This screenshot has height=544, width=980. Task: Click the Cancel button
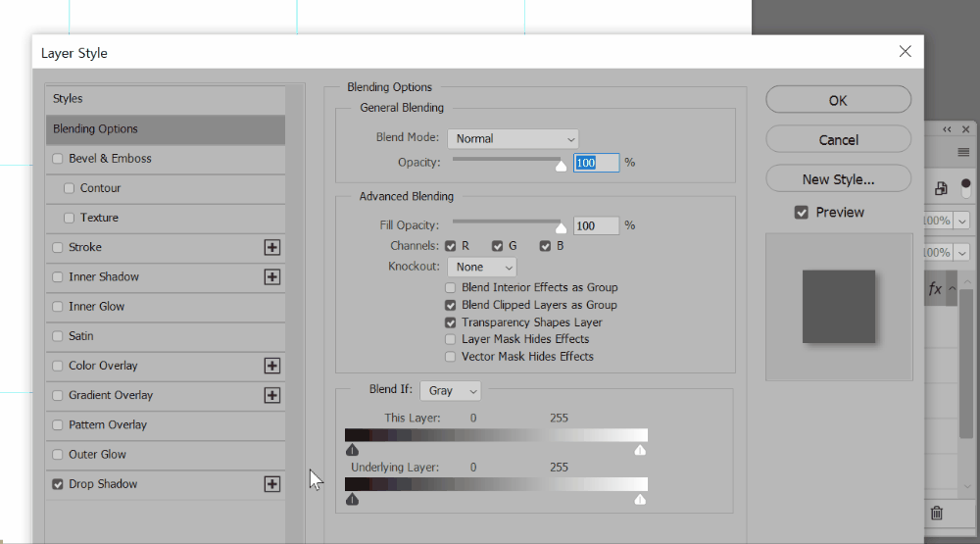point(838,139)
